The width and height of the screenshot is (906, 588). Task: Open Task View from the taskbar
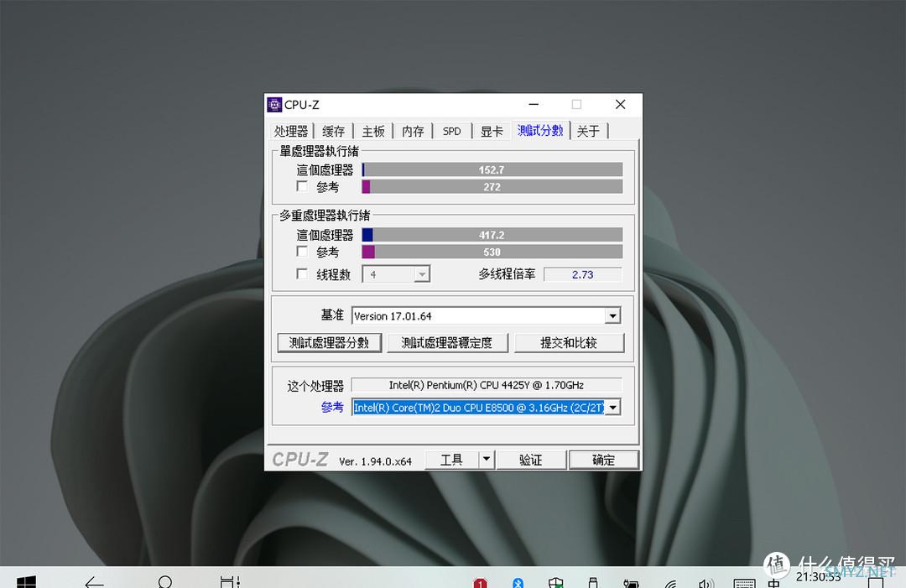coord(230,581)
